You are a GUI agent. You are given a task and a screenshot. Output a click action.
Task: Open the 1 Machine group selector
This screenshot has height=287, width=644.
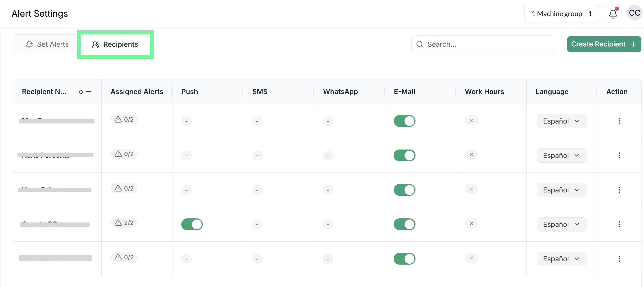coord(562,14)
